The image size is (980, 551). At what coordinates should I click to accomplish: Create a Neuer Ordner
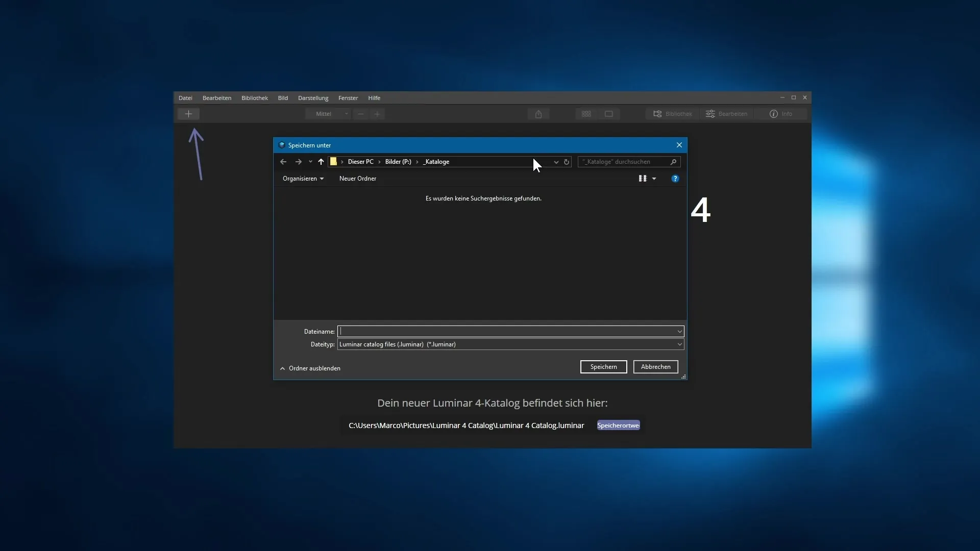pos(358,179)
